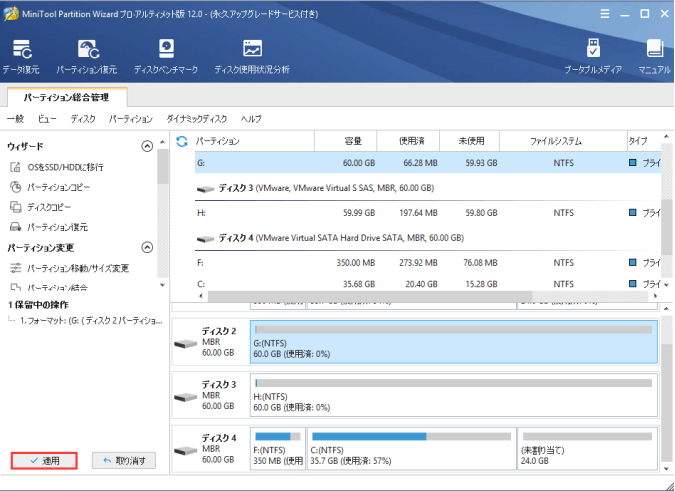Screen dimensions: 675x491
Task: Sort by タイプ column header
Action: click(x=644, y=141)
